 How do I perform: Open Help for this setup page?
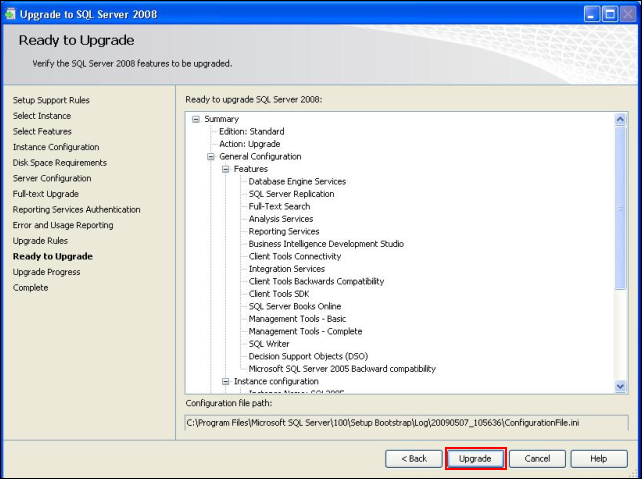598,458
